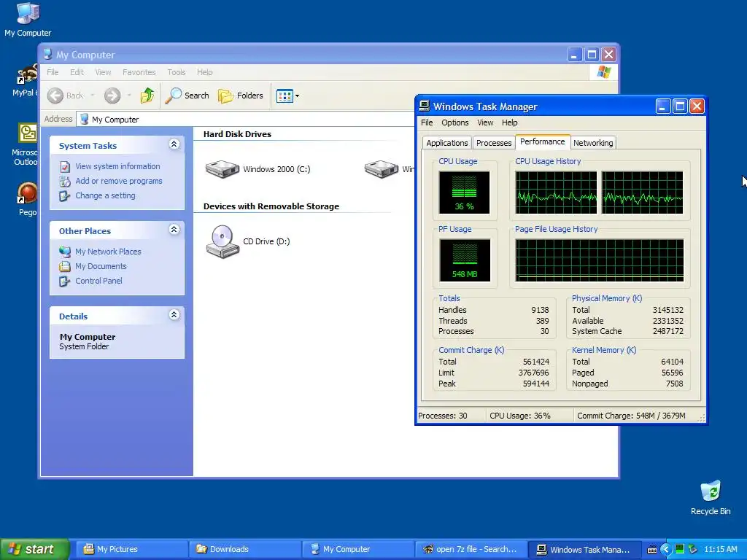
Task: Switch to Downloads taskbar button
Action: 244,549
